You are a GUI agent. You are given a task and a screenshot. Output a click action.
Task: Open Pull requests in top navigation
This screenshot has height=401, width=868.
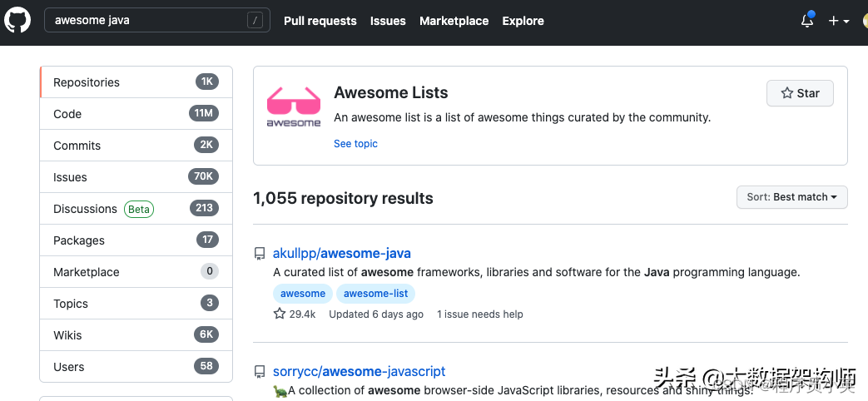tap(320, 21)
